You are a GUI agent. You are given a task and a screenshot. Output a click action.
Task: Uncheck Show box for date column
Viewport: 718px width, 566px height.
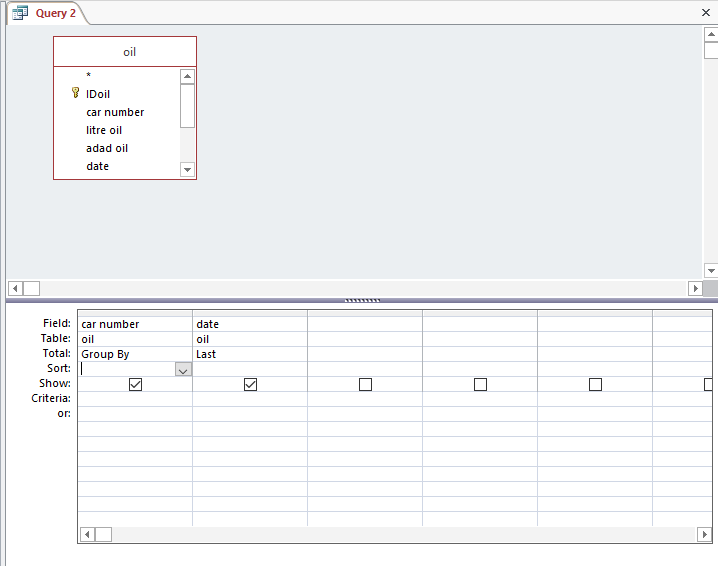250,384
